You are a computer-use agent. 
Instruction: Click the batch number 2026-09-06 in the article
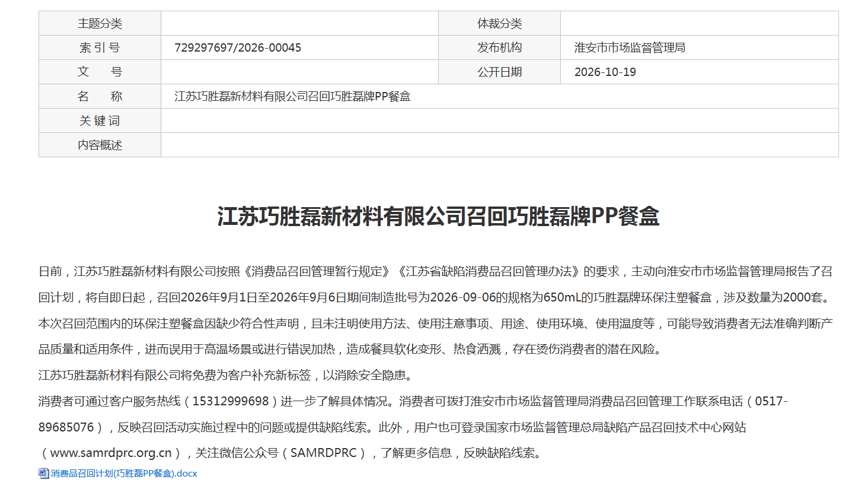click(x=462, y=297)
